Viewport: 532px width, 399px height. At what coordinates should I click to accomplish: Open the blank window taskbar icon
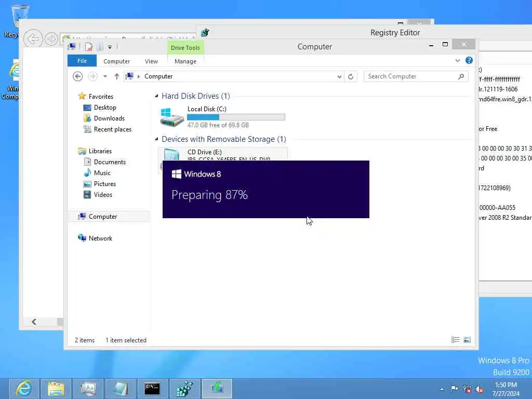pos(121,389)
